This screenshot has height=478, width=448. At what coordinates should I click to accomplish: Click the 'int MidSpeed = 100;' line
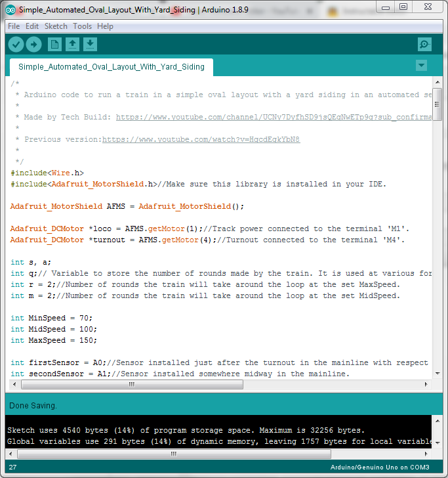tap(54, 329)
